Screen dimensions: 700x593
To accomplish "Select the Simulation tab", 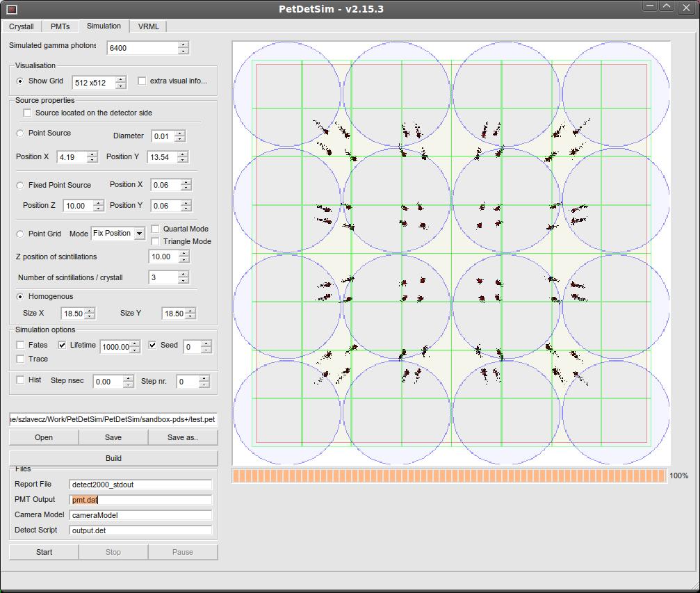I will point(104,26).
